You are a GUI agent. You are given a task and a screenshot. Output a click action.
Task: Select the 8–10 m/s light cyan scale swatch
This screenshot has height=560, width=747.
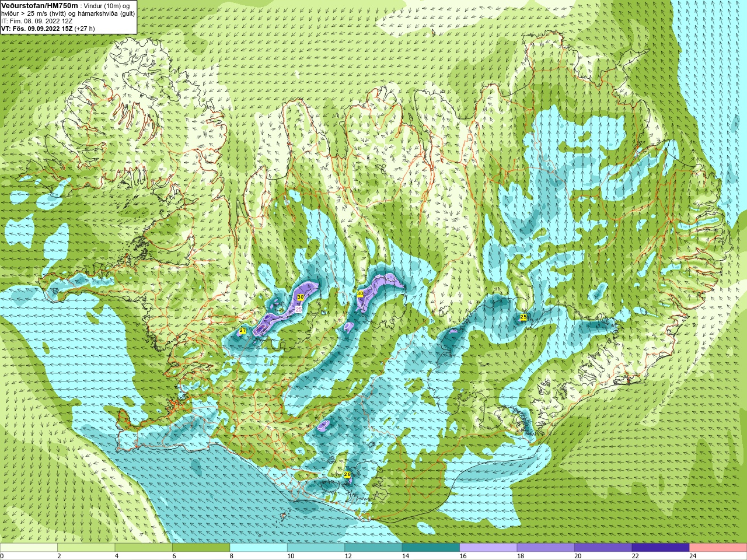259,548
